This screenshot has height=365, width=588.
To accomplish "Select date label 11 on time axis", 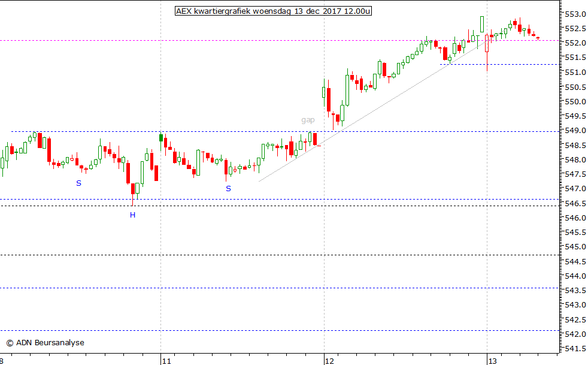I will 166,361.
